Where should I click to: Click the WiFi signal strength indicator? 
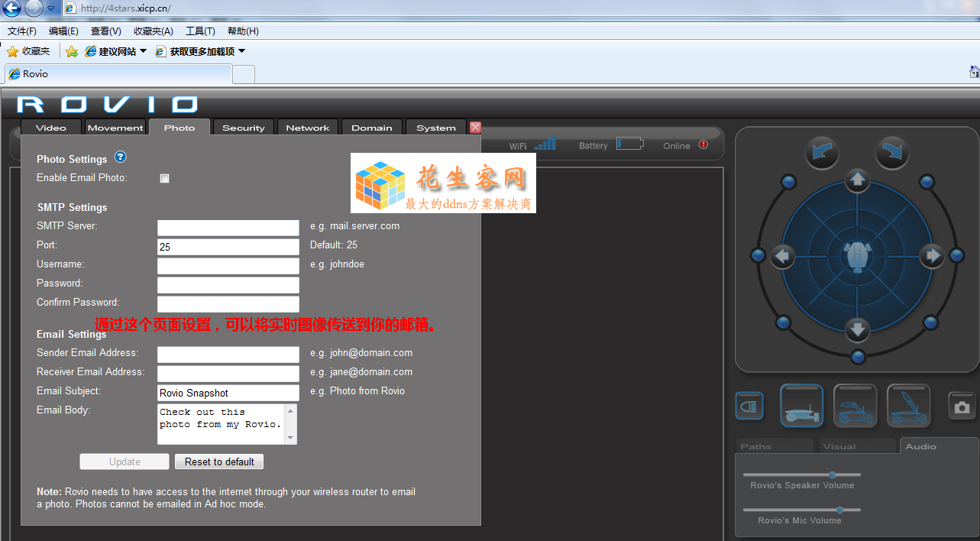pos(545,144)
